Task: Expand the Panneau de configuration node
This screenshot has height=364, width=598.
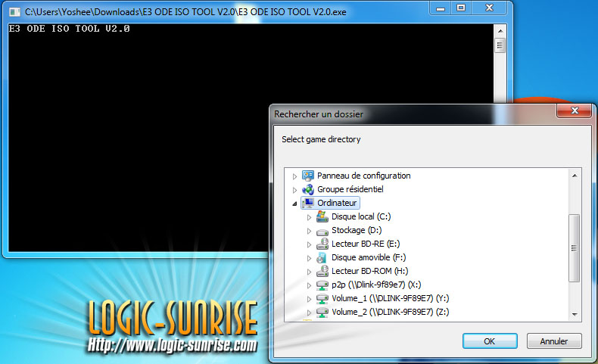Action: click(294, 176)
